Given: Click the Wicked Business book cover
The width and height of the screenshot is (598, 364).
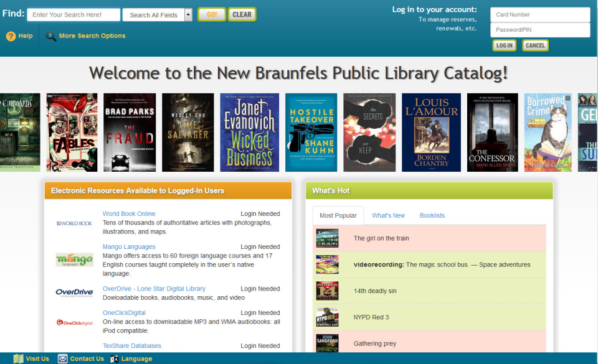Looking at the screenshot, I should (249, 133).
